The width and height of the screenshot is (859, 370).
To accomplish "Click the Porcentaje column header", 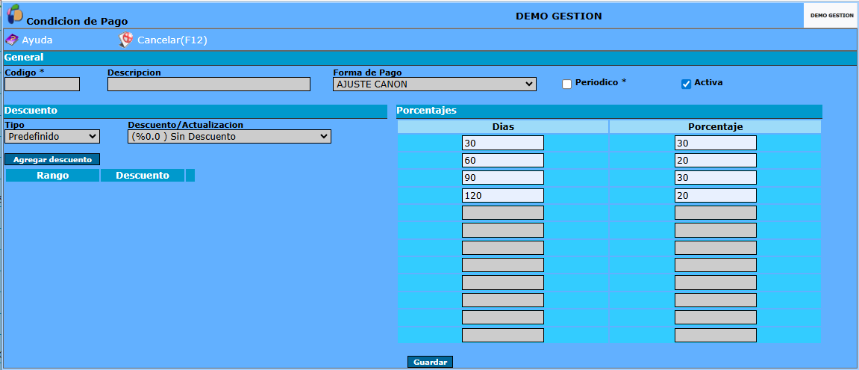I will pyautogui.click(x=715, y=127).
